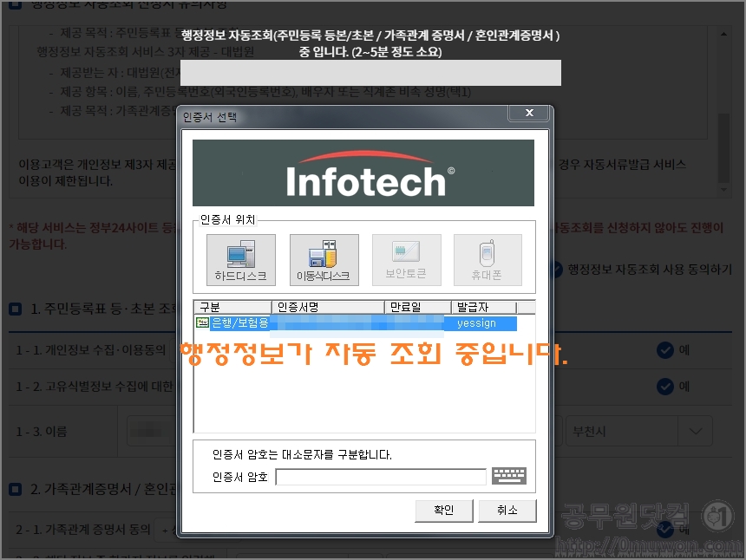
Task: Click the 가족관계증명서 section checkbox icon
Action: point(16,489)
